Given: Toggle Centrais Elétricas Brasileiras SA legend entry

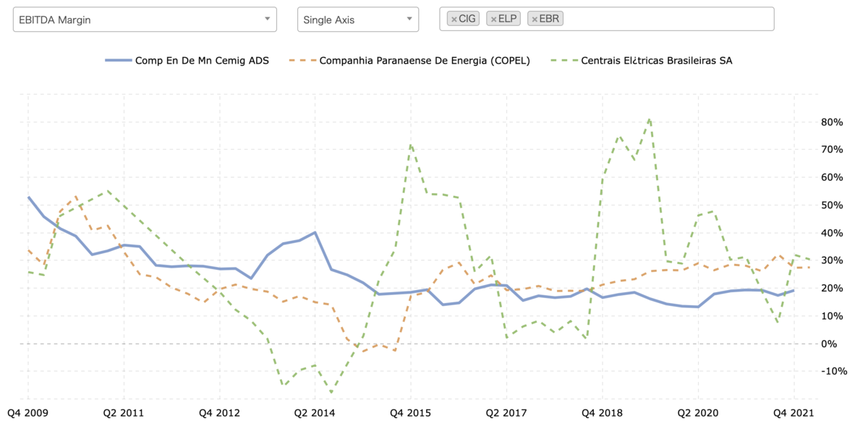Looking at the screenshot, I should (641, 61).
